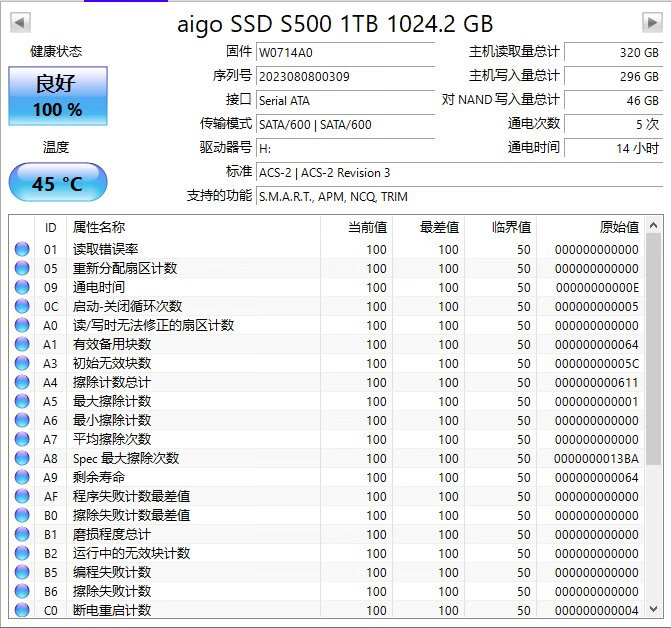Click the scrollbar down arrow in attribute list
671x628 pixels.
point(653,608)
